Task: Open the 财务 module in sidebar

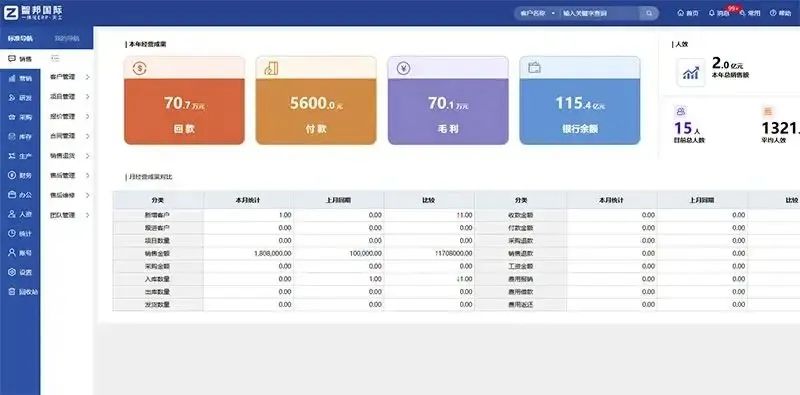Action: tap(20, 176)
